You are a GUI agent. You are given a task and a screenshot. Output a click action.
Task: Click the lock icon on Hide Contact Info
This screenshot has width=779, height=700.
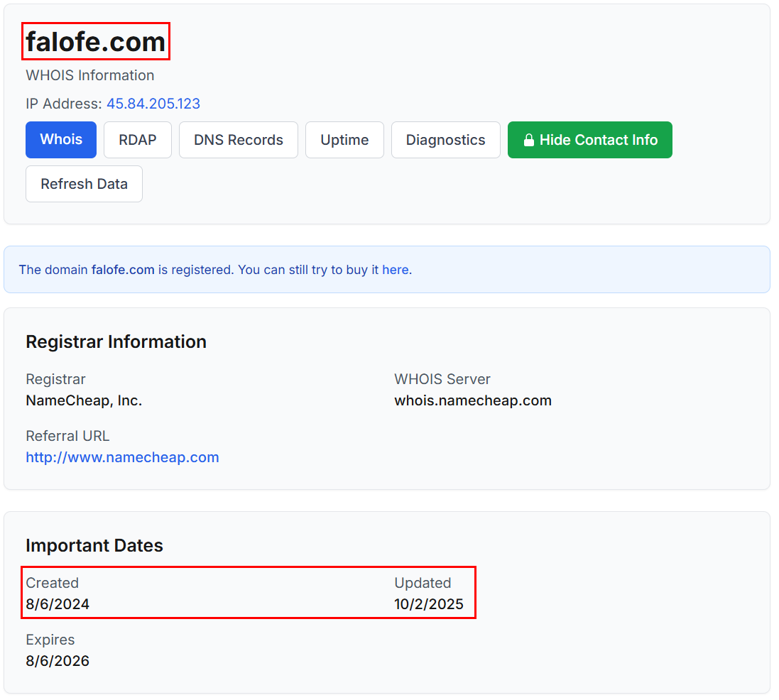coord(529,140)
